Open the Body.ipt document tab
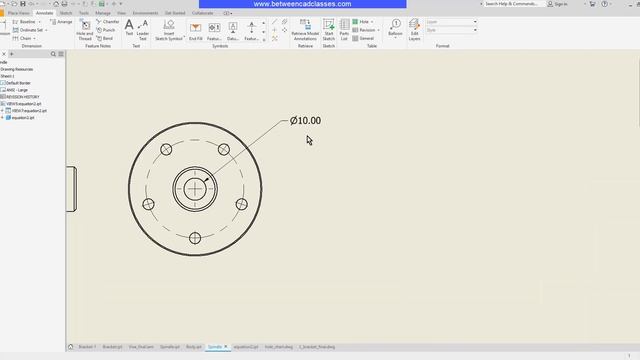This screenshot has width=640, height=360. 194,347
